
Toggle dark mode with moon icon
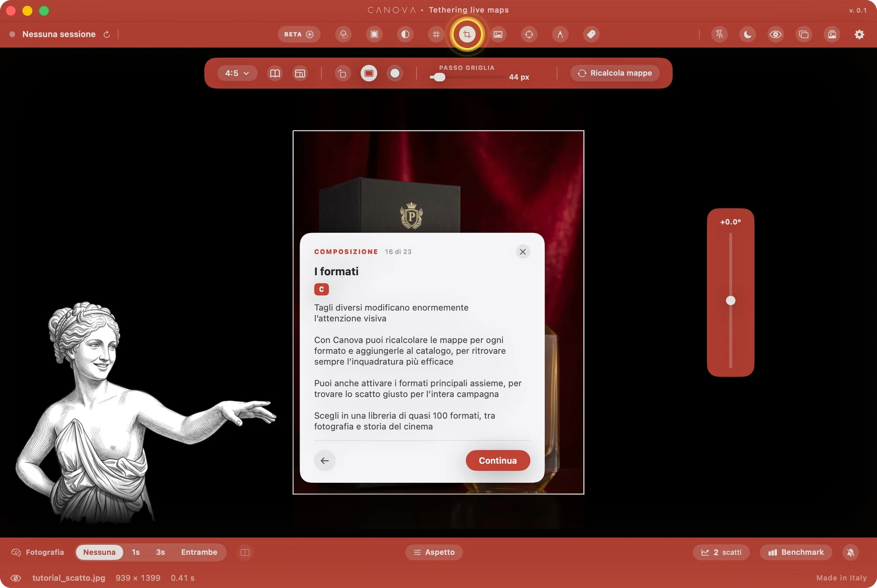pyautogui.click(x=747, y=34)
